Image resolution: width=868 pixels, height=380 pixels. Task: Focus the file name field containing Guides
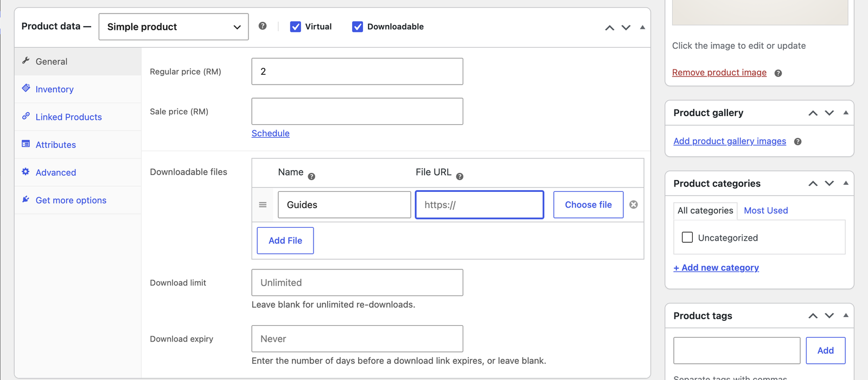(344, 204)
